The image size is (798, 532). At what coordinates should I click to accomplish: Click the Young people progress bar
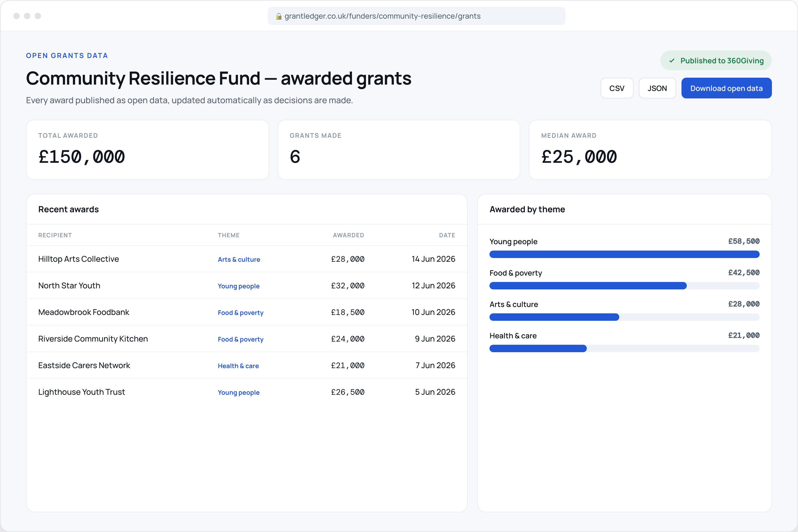click(x=624, y=255)
